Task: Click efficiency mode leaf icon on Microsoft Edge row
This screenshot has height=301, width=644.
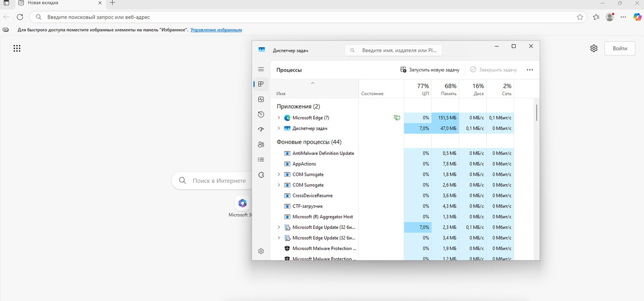Action: (396, 118)
